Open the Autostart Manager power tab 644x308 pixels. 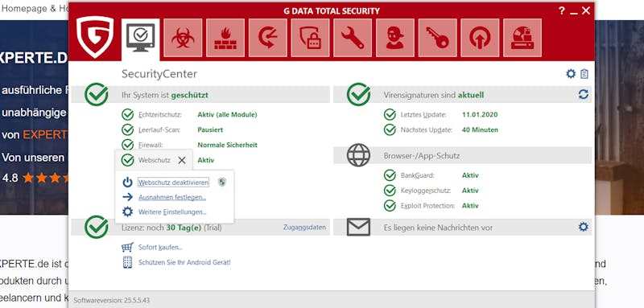[x=480, y=38]
